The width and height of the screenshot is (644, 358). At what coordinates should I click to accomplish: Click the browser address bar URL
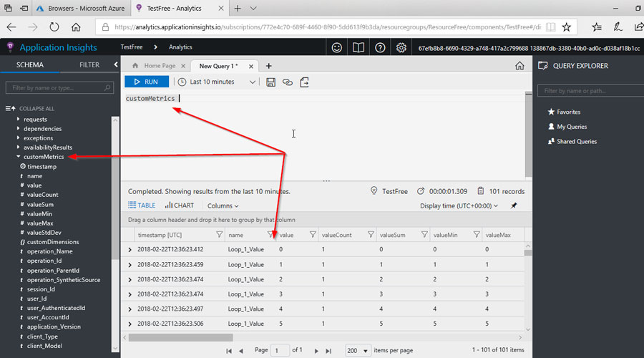click(328, 27)
